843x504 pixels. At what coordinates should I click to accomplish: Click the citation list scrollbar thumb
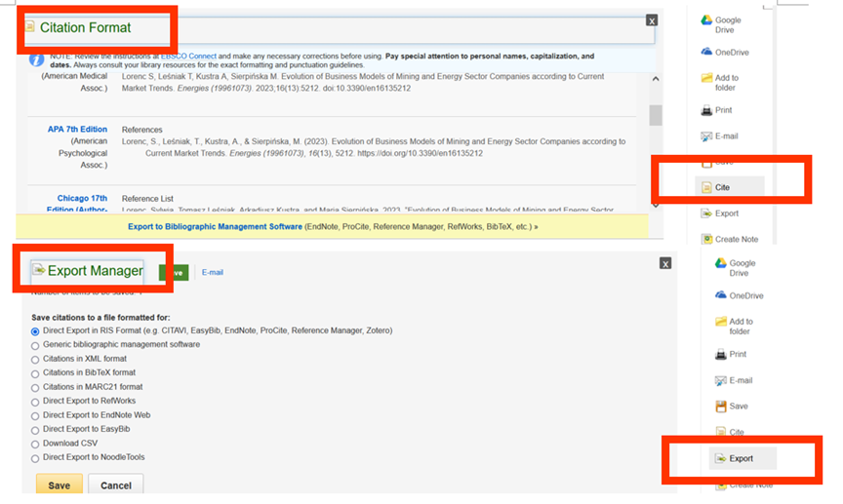[x=656, y=115]
